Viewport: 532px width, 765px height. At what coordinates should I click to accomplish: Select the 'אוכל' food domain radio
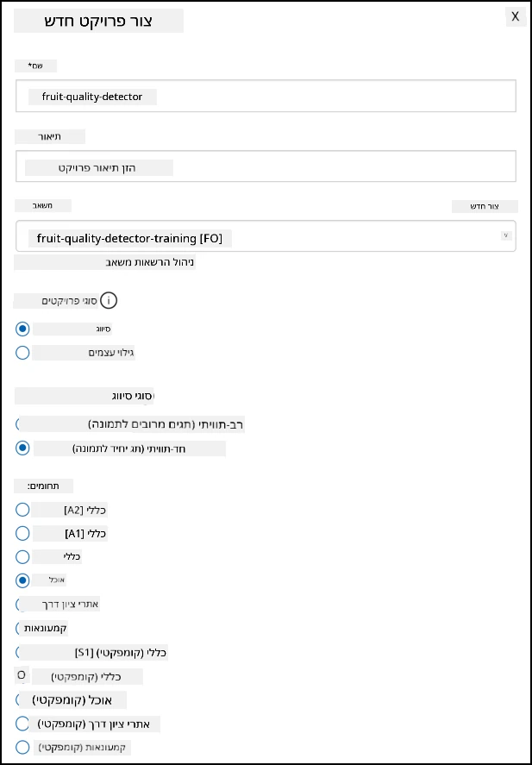[x=22, y=580]
